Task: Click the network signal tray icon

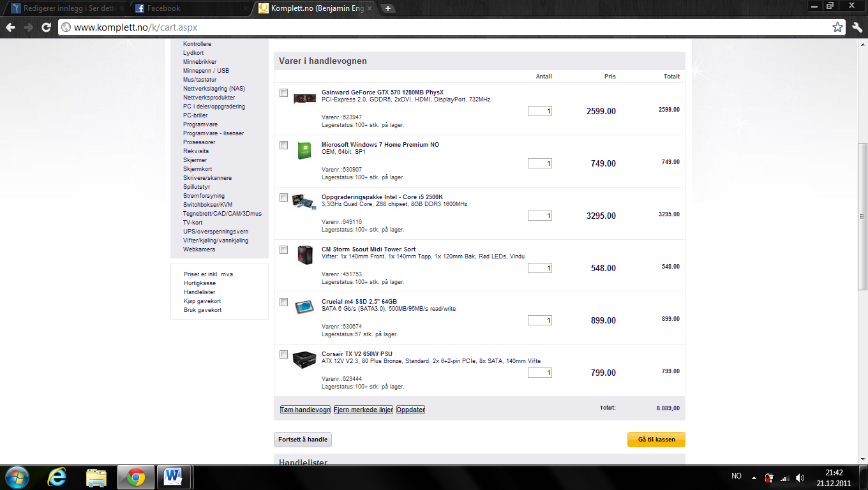Action: (785, 477)
